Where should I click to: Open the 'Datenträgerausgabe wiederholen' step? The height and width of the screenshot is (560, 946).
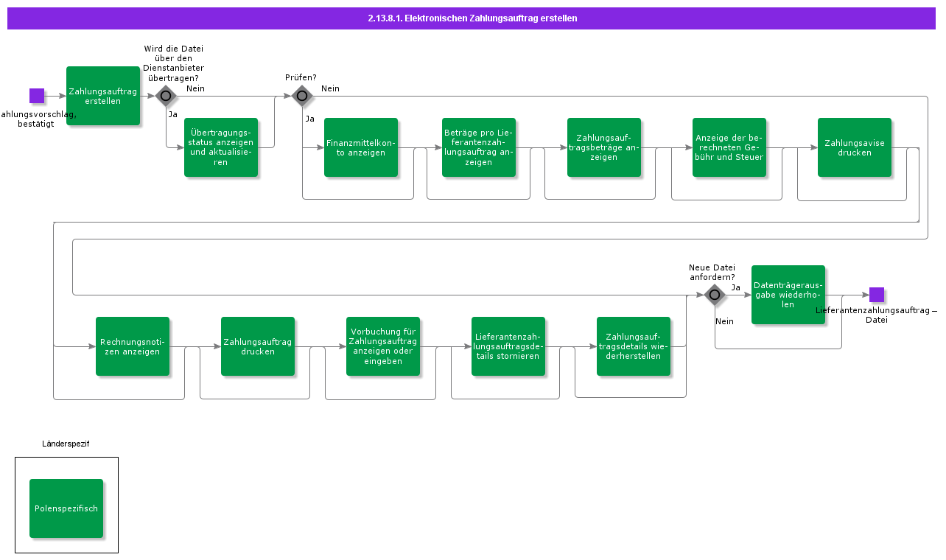(788, 295)
